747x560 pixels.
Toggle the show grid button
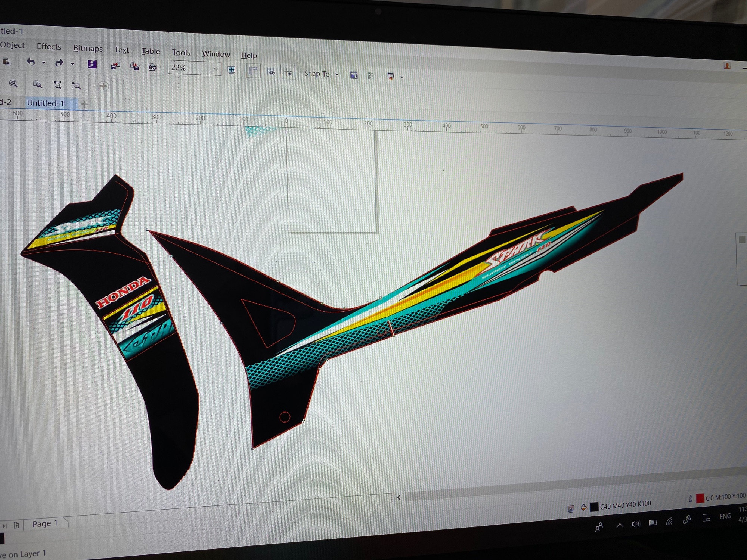click(x=272, y=72)
